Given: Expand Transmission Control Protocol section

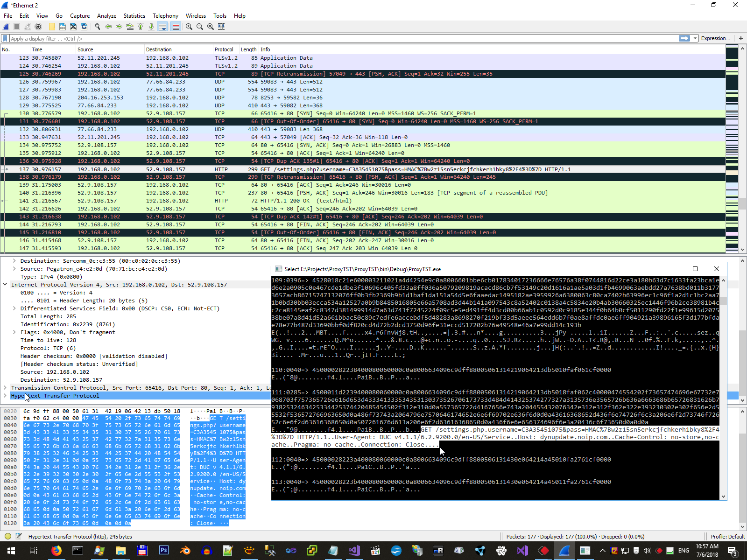Looking at the screenshot, I should click(5, 388).
